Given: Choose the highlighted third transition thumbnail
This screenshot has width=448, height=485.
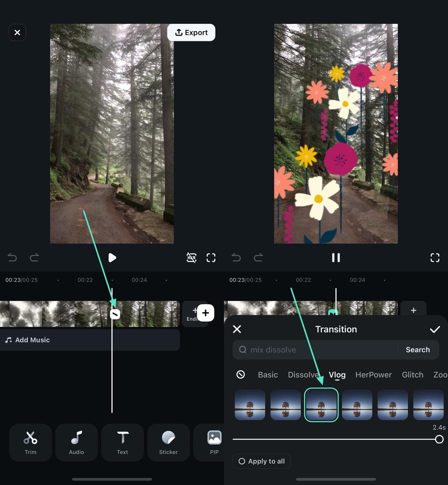Looking at the screenshot, I should [321, 405].
